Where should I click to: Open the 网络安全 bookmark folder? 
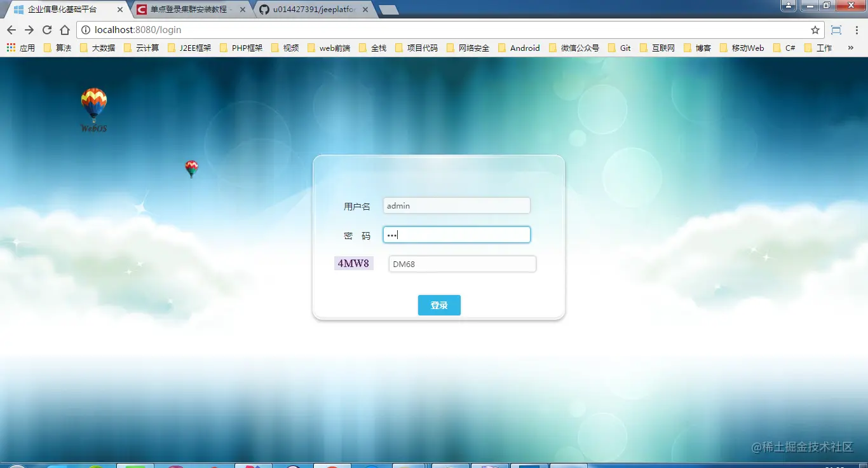click(x=468, y=48)
